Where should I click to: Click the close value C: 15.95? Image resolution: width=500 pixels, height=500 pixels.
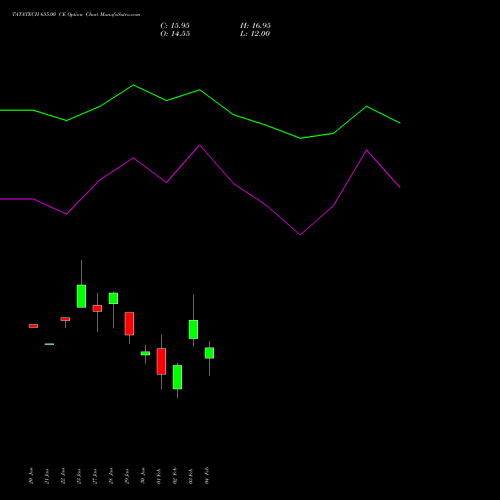[175, 26]
